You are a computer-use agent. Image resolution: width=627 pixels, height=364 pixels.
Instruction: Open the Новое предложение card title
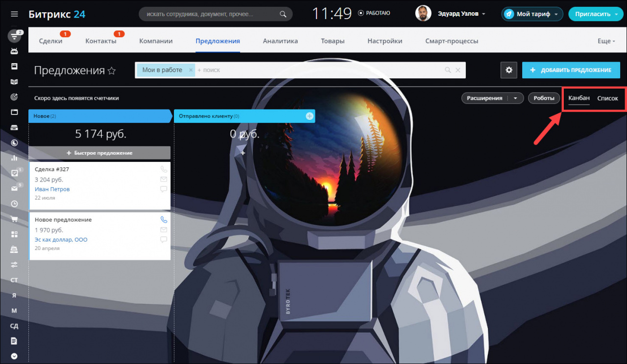pos(63,220)
